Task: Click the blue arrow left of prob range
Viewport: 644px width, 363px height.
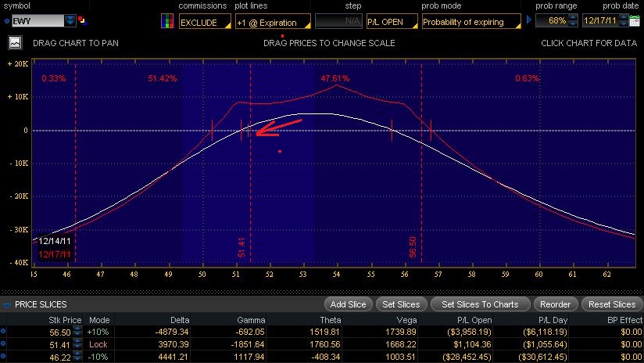Action: pos(529,20)
